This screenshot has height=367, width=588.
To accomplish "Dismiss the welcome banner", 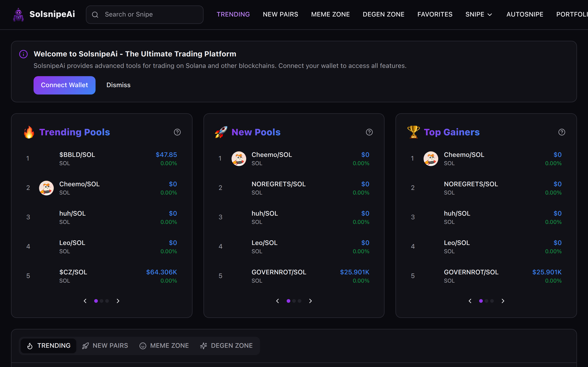I will [x=118, y=85].
